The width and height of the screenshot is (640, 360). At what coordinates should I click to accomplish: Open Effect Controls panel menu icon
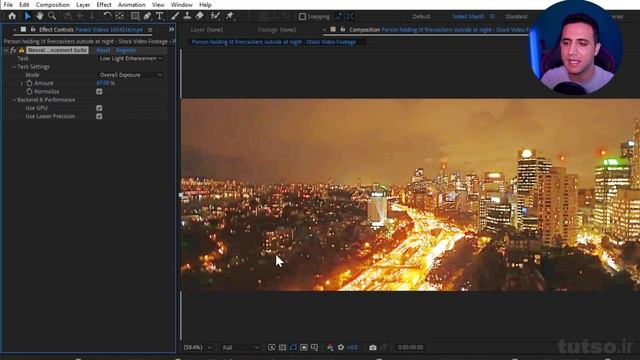(150, 30)
